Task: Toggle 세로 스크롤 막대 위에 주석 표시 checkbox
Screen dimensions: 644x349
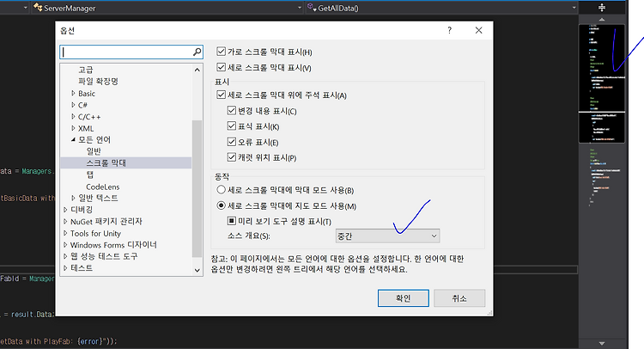Action: pyautogui.click(x=221, y=95)
